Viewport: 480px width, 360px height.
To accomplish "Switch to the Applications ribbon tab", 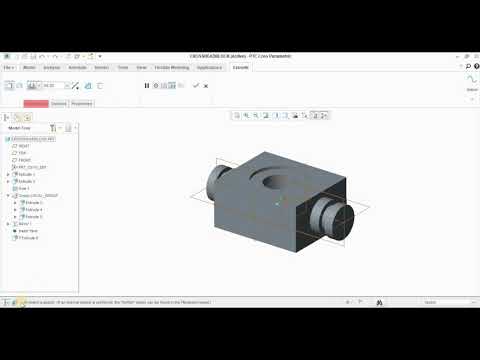I will [209, 68].
